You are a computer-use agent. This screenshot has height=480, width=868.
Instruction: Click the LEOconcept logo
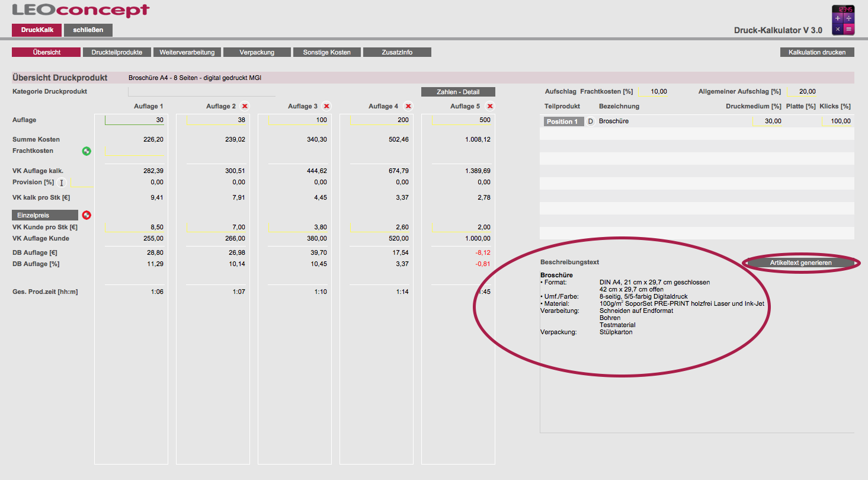(81, 11)
